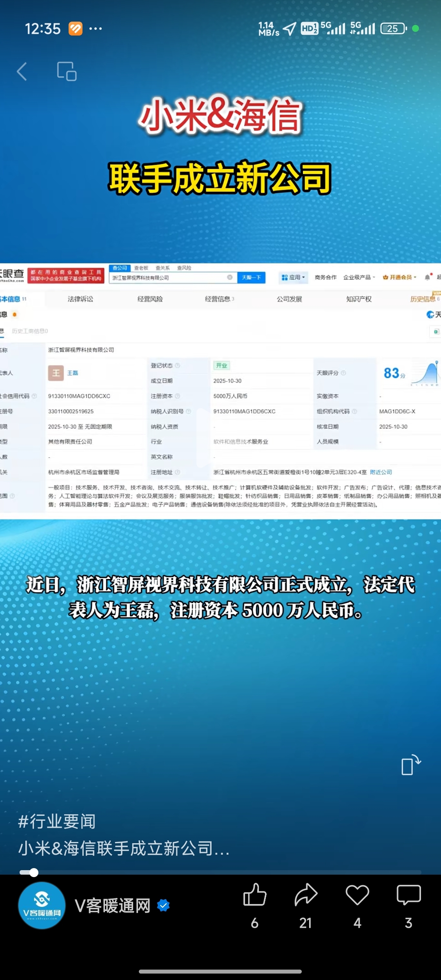Screen dimensions: 441x980
Task: Click the MAG1DD6C-X organization code
Action: 397,411
